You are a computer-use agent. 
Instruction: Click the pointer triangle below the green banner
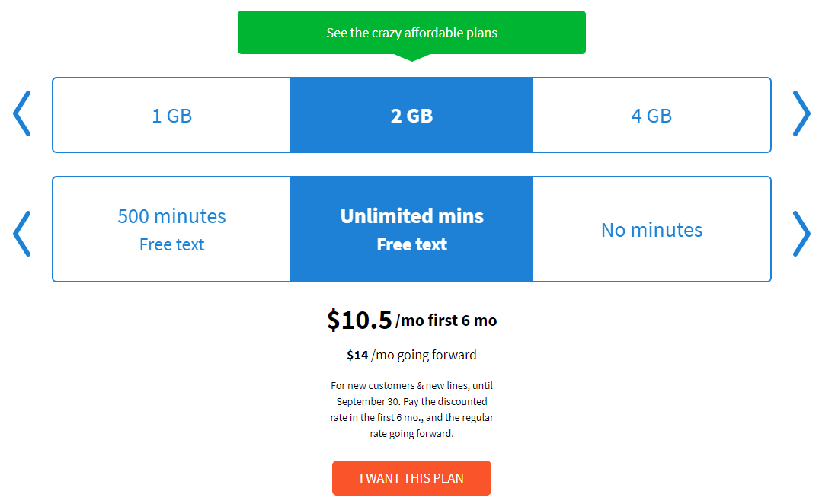(x=411, y=57)
